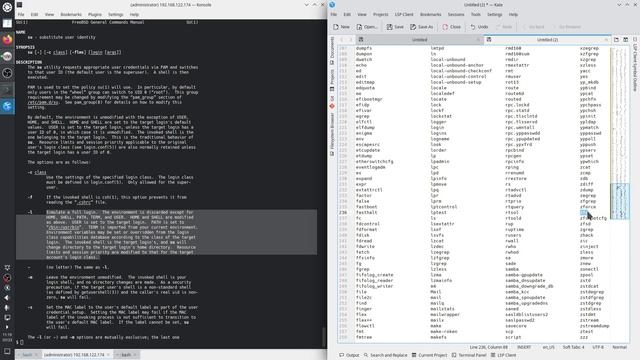640x360 pixels.
Task: Open the File menu in Konsole
Action: coord(21,14)
